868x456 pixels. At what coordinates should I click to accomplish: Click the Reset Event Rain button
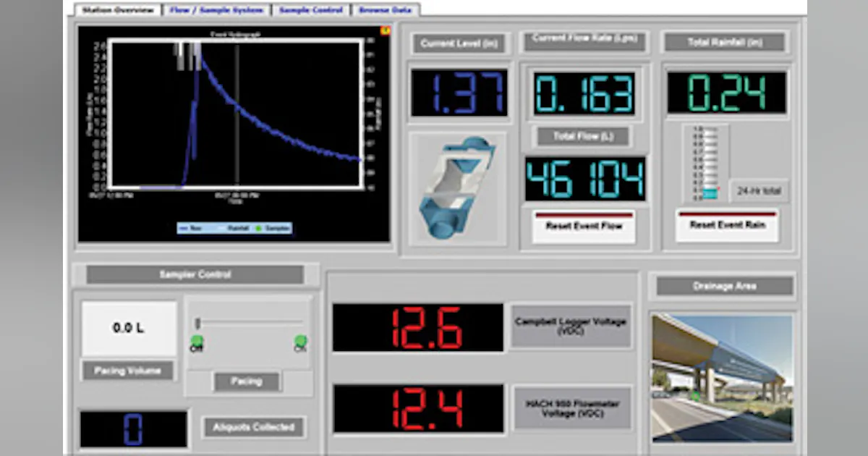point(728,226)
